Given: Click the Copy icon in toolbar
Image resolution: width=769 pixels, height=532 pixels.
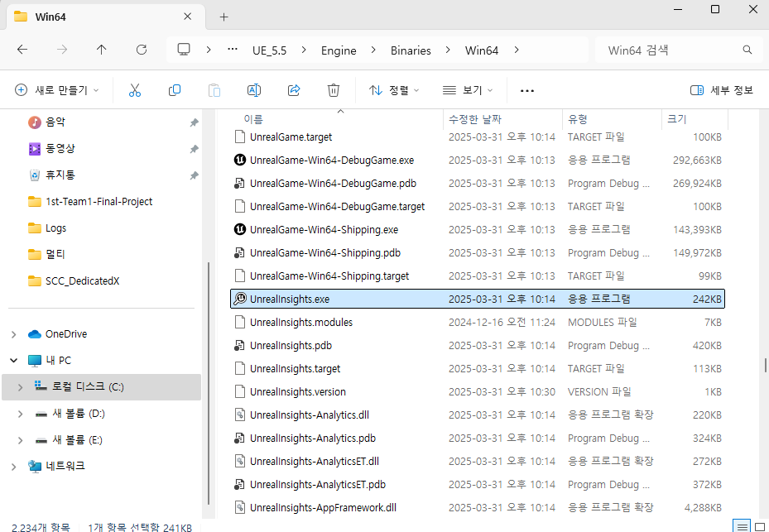Looking at the screenshot, I should coord(175,90).
